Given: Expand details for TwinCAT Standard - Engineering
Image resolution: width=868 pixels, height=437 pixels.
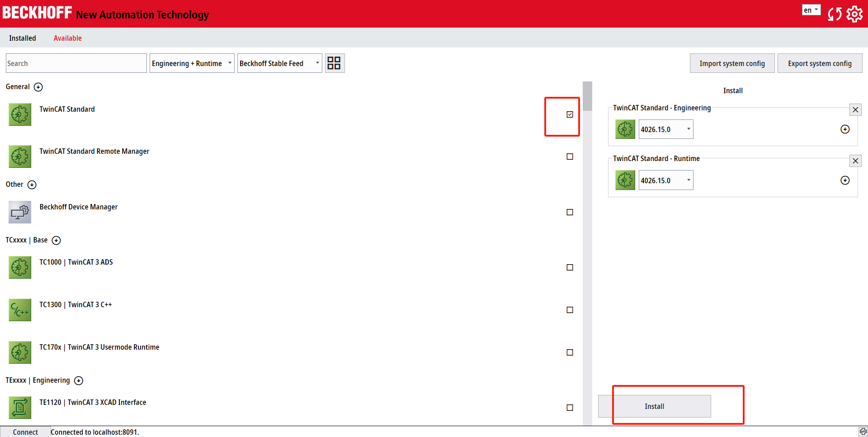Looking at the screenshot, I should point(845,129).
